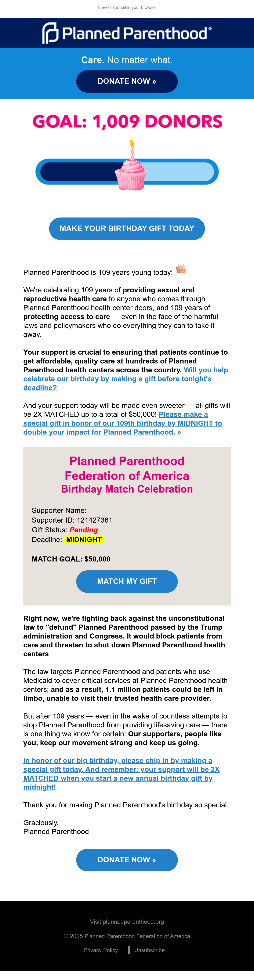This screenshot has height=980, width=254.
Task: Click the GOAL: 1,009 DONORS headline
Action: [127, 121]
